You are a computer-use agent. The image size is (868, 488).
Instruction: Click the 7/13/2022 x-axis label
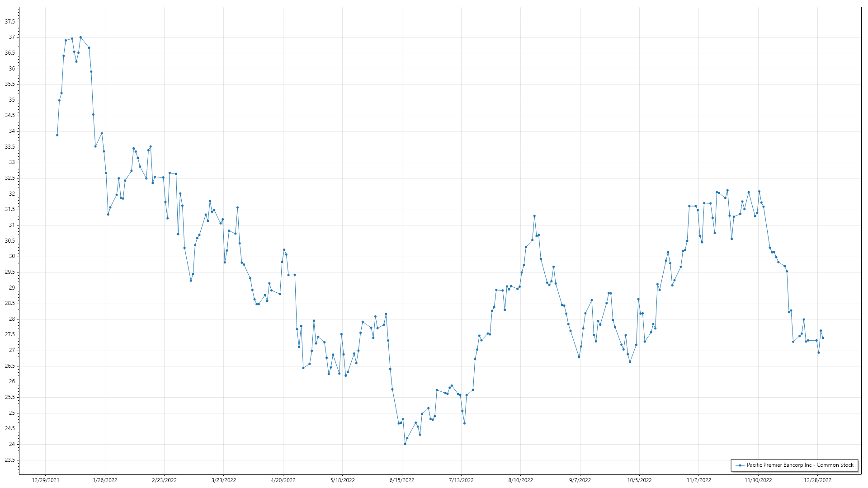click(461, 480)
